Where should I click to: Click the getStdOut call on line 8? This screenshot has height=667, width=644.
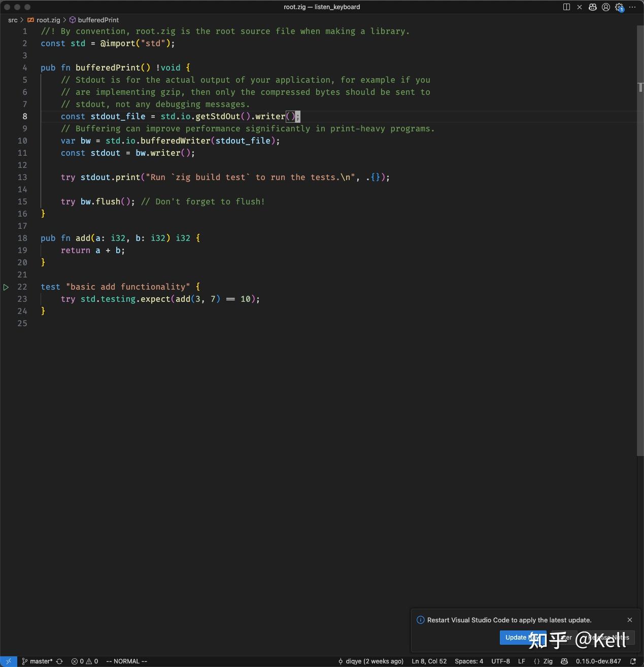pos(218,116)
